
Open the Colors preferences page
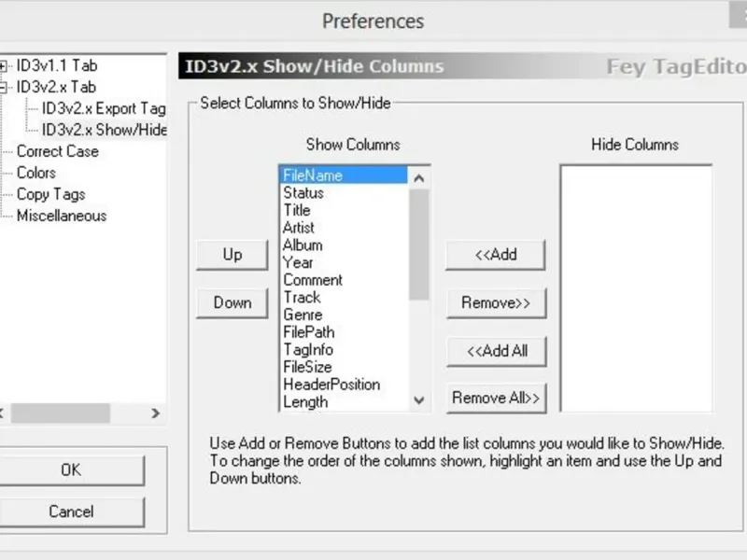click(x=36, y=173)
